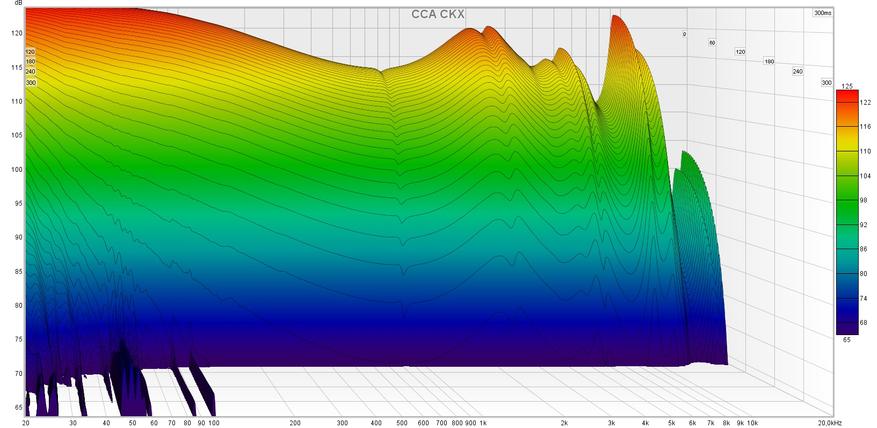Click the 180 marker on right time axis
The width and height of the screenshot is (877, 428).
(769, 62)
